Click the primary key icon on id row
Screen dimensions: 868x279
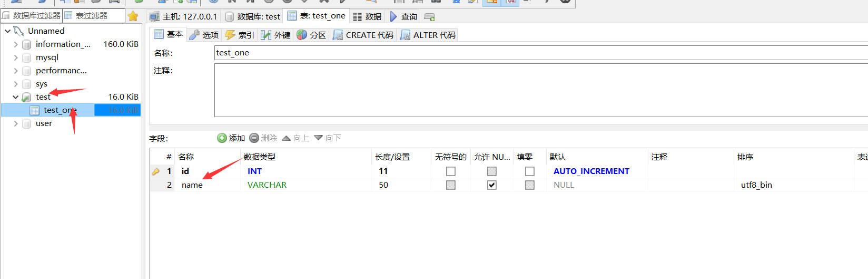(x=155, y=171)
